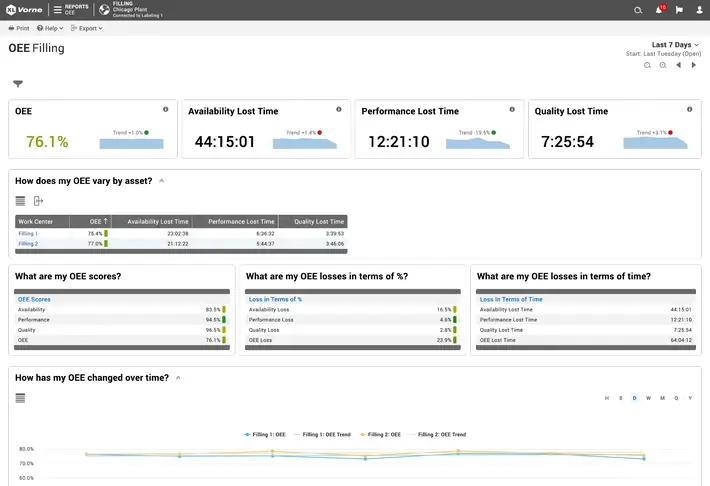710x486 pixels.
Task: Toggle Filling 2: OEE Trend legend series
Action: (437, 434)
